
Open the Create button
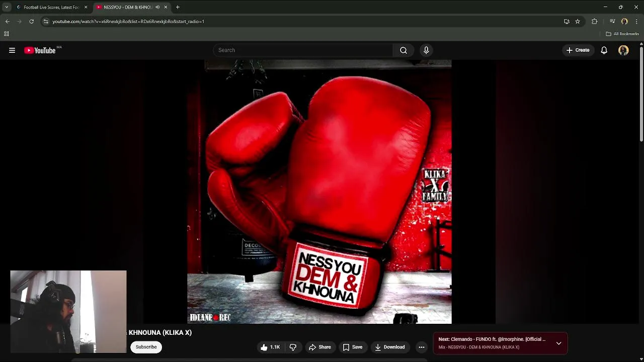[x=578, y=50]
